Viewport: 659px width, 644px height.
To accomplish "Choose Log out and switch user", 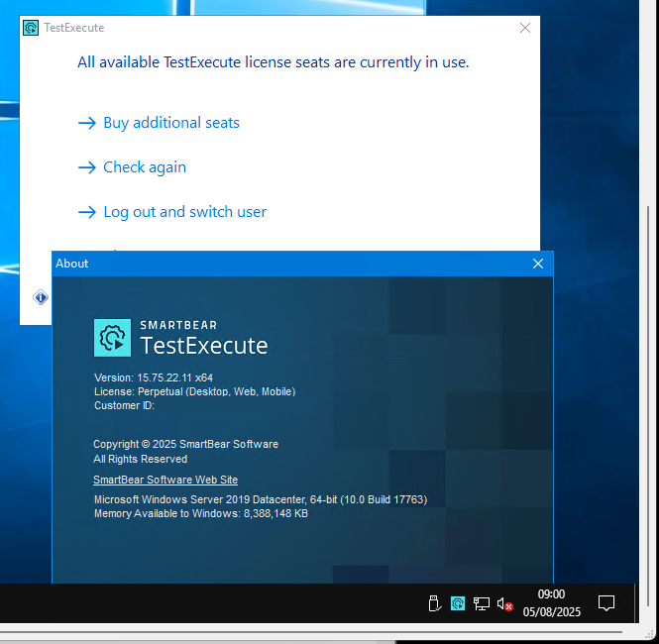I will (x=185, y=212).
